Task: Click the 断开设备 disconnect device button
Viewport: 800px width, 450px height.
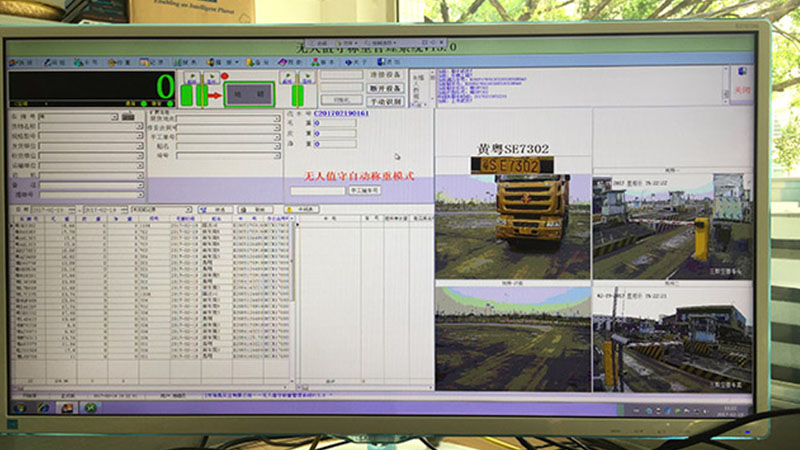Action: [385, 88]
